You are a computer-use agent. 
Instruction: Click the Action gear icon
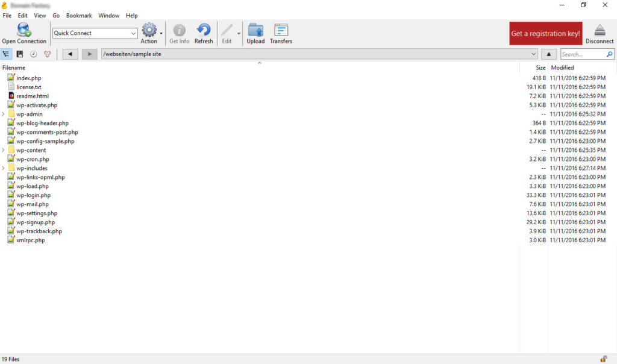149,30
